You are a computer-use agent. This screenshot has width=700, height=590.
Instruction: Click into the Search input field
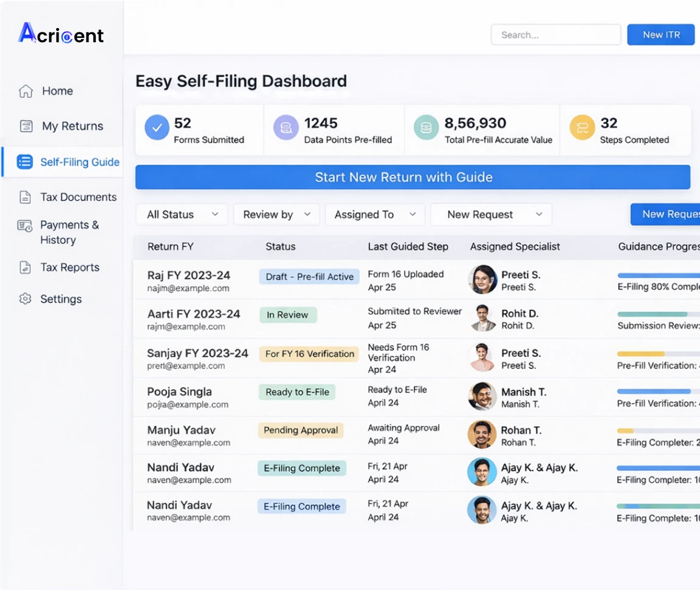[555, 35]
